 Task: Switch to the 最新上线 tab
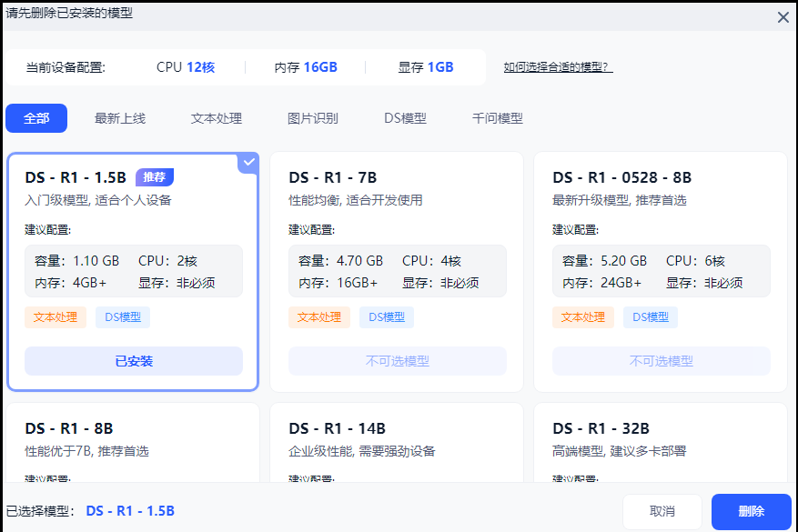tap(120, 117)
